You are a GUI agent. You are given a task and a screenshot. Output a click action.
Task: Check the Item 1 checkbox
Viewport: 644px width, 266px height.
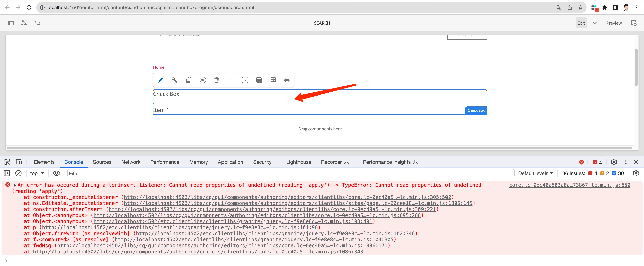[155, 102]
